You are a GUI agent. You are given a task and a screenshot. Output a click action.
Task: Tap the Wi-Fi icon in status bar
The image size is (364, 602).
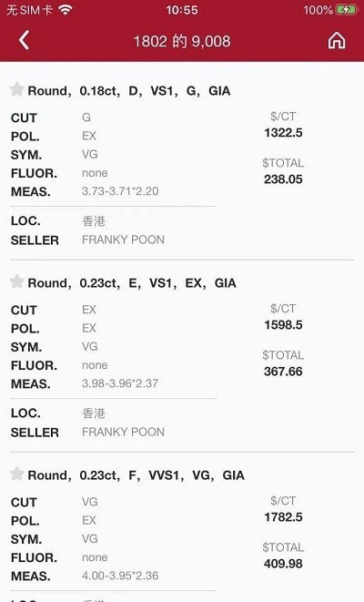tap(66, 10)
